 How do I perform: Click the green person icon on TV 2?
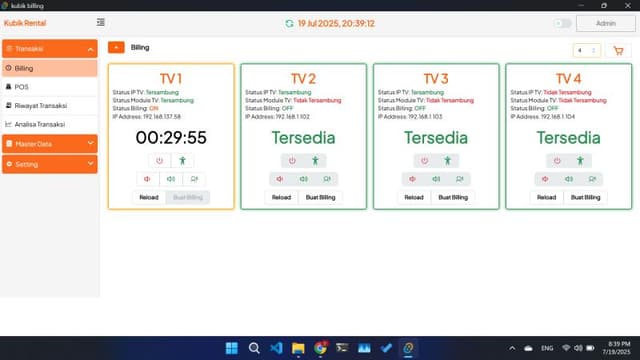315,161
